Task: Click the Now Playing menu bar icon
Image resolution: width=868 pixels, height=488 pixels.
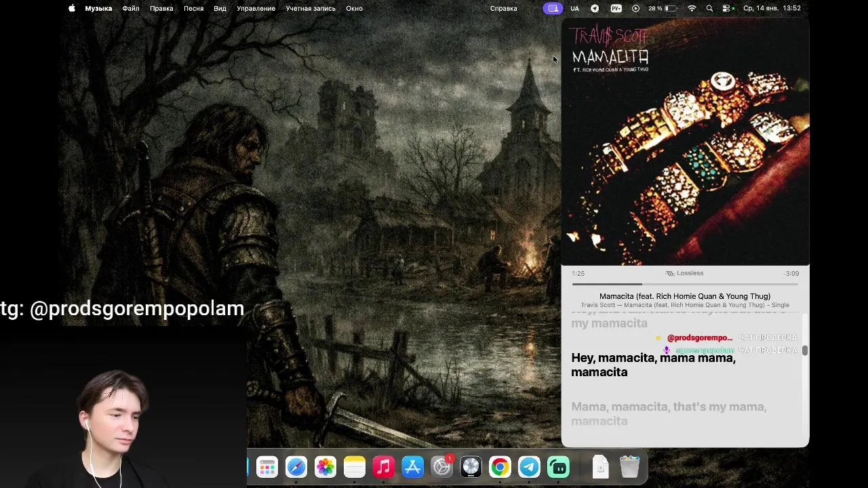Action: click(635, 8)
